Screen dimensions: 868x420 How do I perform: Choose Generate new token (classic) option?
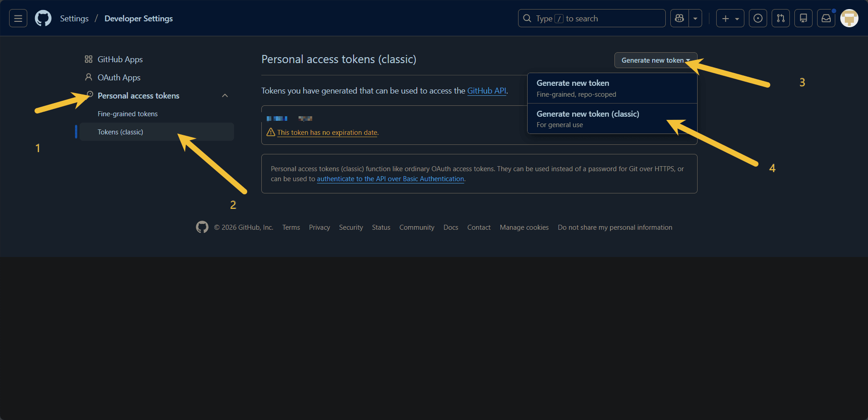click(612, 119)
